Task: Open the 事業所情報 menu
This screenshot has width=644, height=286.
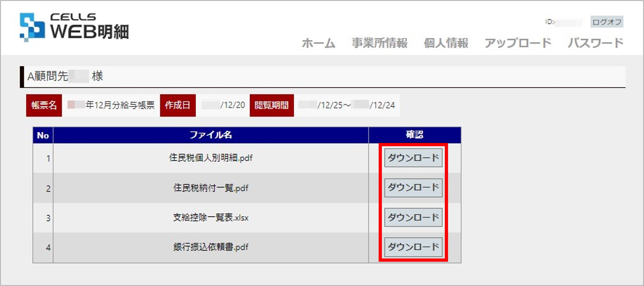Action: tap(380, 43)
